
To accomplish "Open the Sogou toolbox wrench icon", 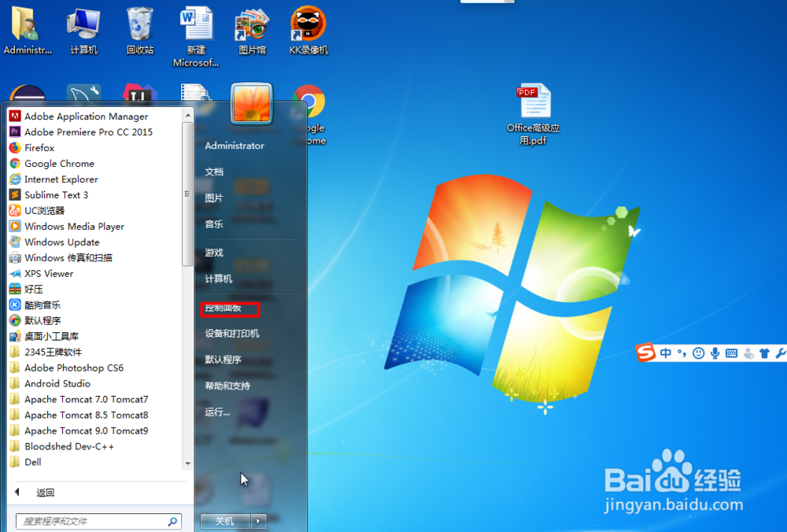I will (x=781, y=353).
